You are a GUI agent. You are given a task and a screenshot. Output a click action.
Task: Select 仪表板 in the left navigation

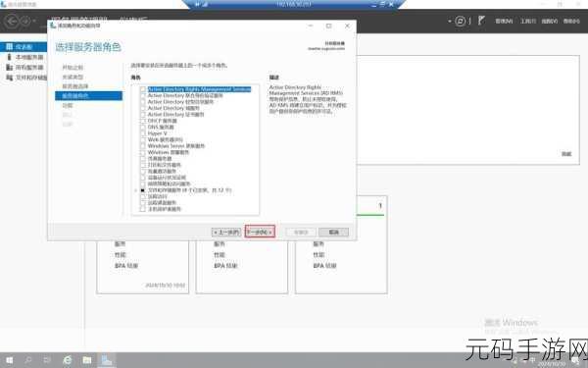click(24, 47)
